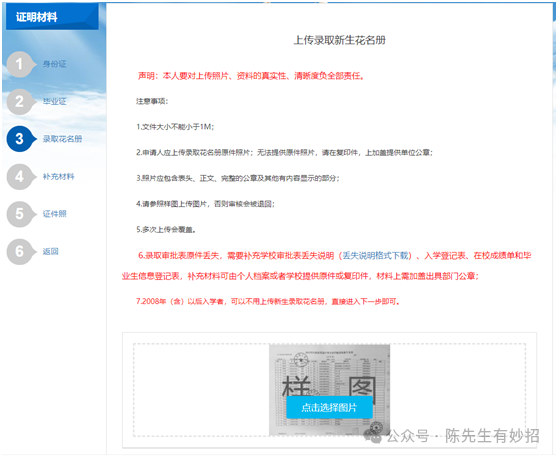The image size is (558, 458).
Task: Click note 4 about 参照样图上传图片
Action: (x=205, y=204)
